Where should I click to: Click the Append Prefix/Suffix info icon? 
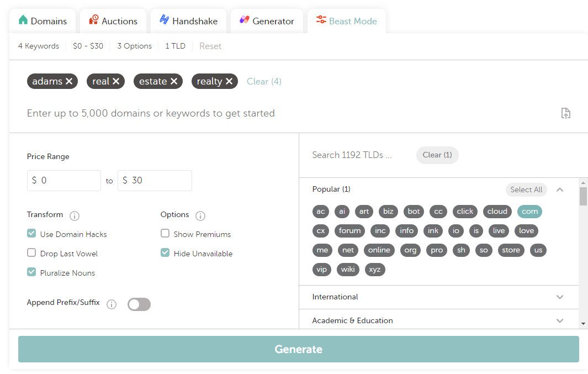tap(112, 304)
